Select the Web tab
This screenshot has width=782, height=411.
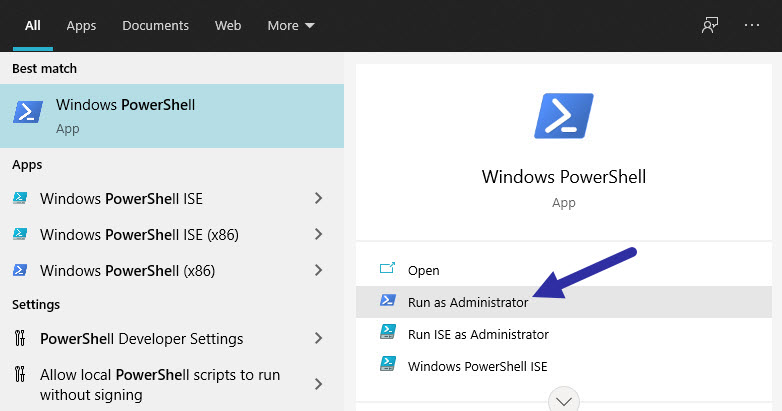tap(228, 25)
